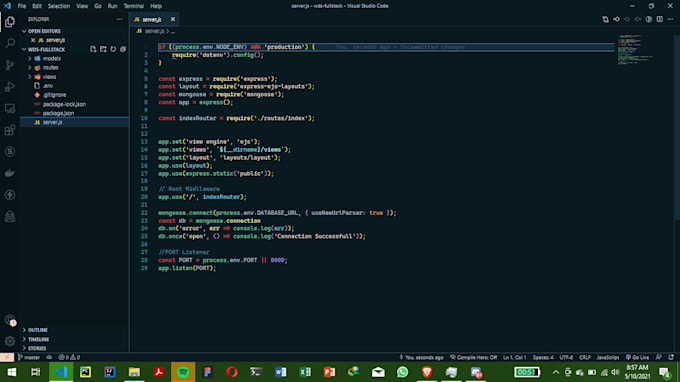Screen dimensions: 680x382
Task: Click the New Folder icon in explorer
Action: click(x=103, y=49)
